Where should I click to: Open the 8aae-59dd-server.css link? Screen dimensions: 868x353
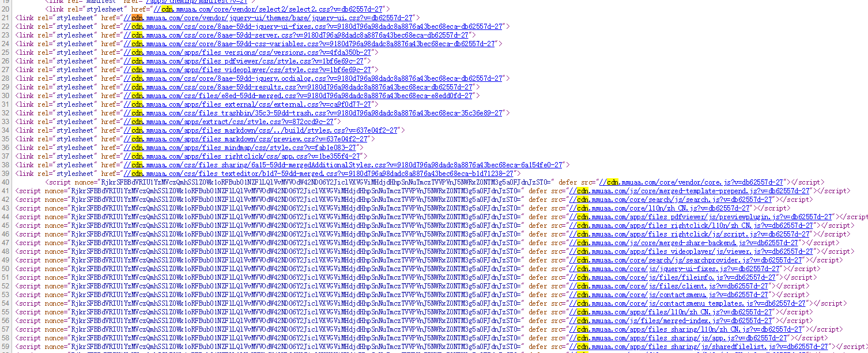point(296,35)
